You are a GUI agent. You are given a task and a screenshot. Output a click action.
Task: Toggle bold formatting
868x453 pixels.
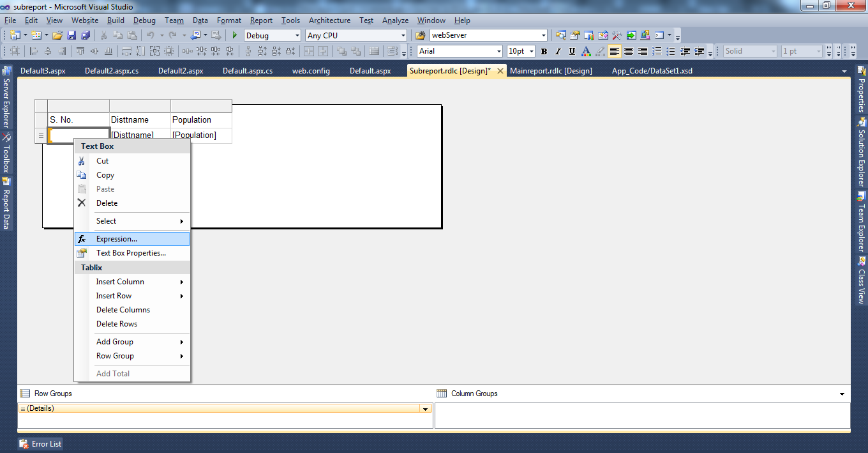coord(544,50)
